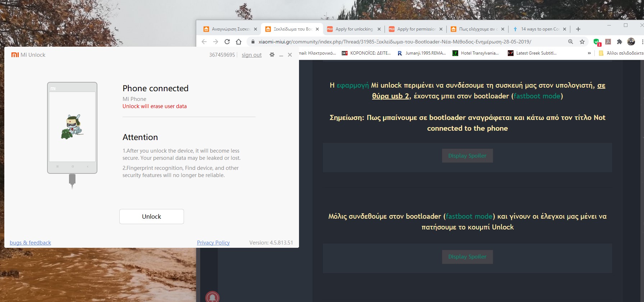Open the Ηλεκτρονικό mail bookmark

[318, 53]
